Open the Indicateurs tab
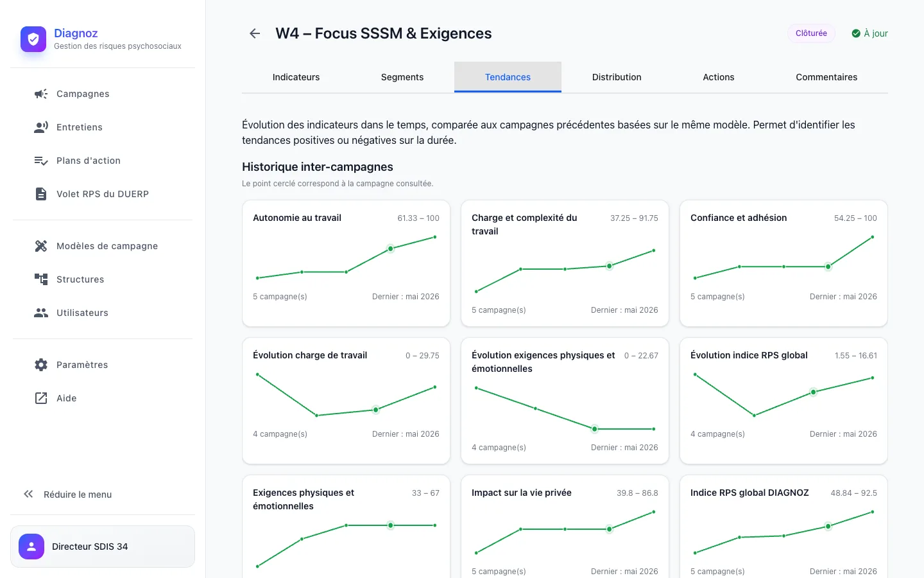Viewport: 924px width, 578px height. [x=296, y=77]
